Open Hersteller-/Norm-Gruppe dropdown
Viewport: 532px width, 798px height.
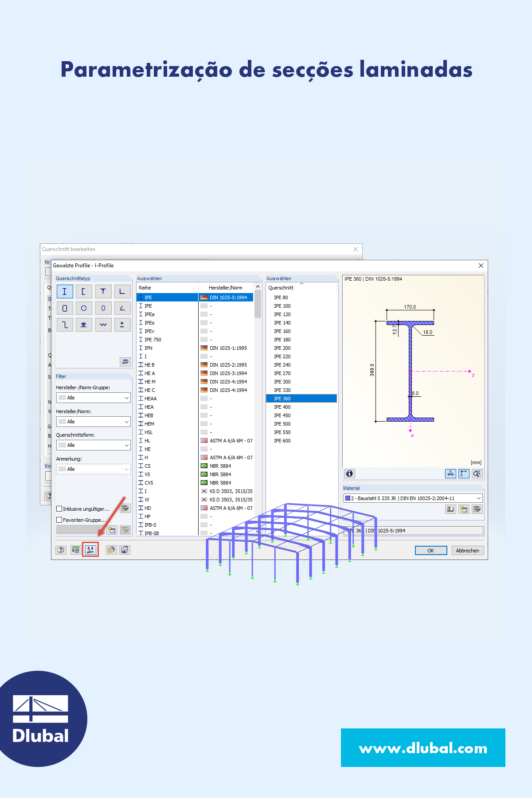tap(94, 398)
